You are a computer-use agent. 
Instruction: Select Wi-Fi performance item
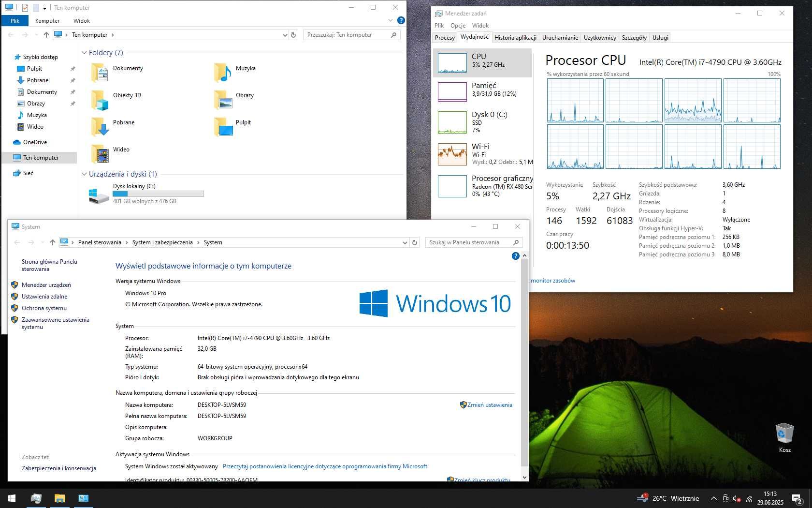482,154
